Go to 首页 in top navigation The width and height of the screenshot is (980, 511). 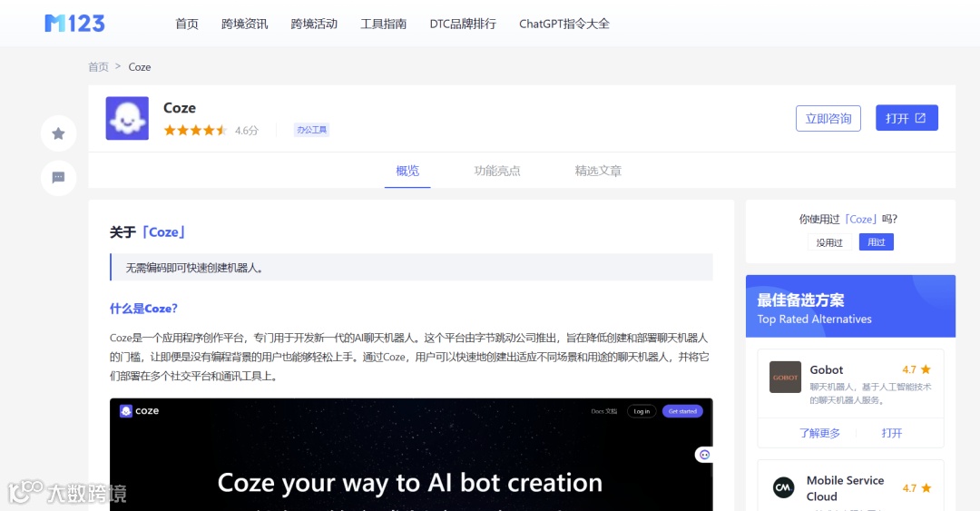click(186, 24)
